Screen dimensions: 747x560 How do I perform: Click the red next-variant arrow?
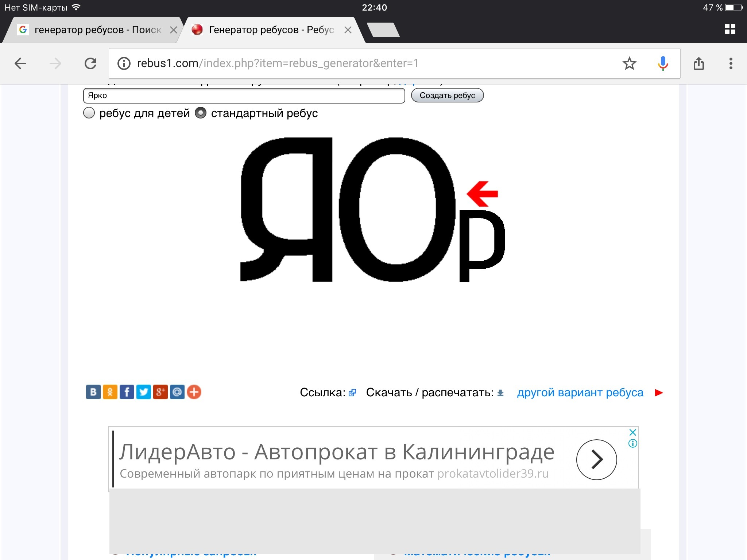pyautogui.click(x=659, y=393)
